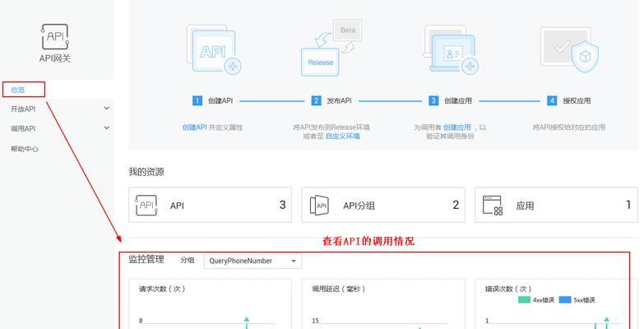The width and height of the screenshot is (644, 329).
Task: Click the API card icon in 我的资源
Action: pyautogui.click(x=146, y=206)
